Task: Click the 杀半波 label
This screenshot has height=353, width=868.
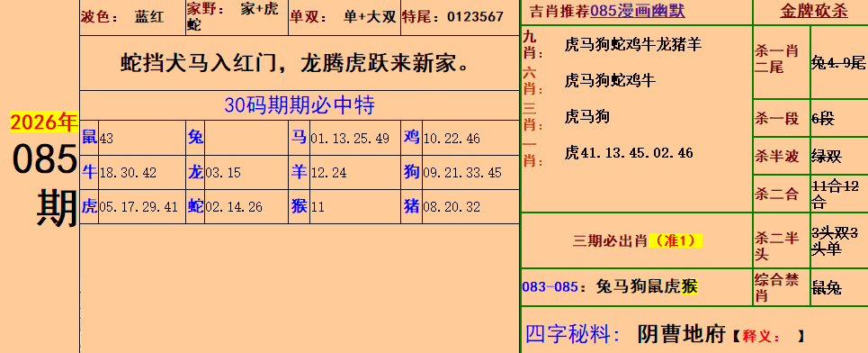Action: coord(776,157)
